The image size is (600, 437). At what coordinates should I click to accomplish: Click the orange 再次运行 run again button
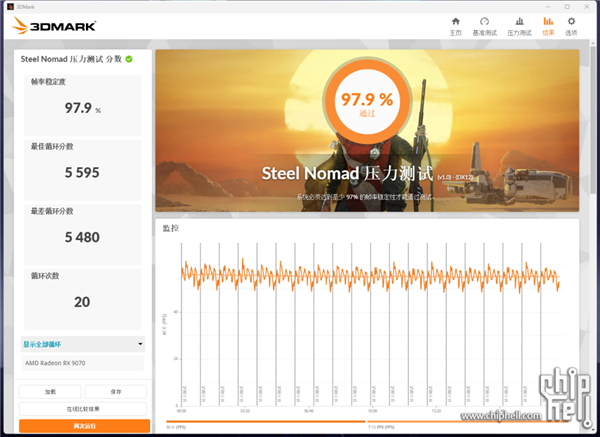point(85,426)
